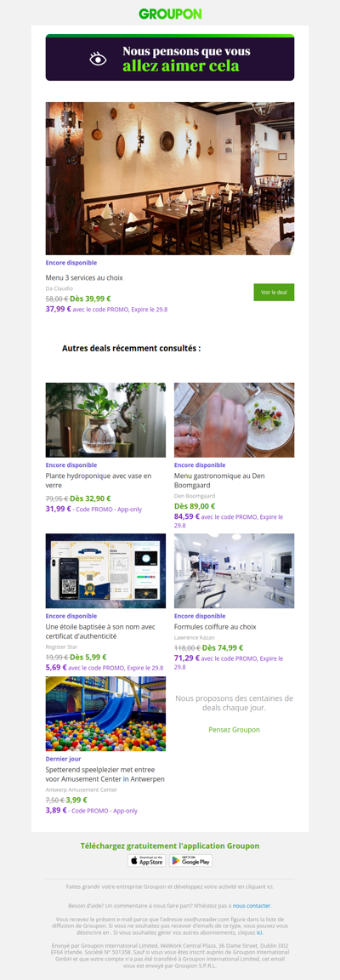Open the hair salon image
The width and height of the screenshot is (340, 980).
tap(235, 571)
